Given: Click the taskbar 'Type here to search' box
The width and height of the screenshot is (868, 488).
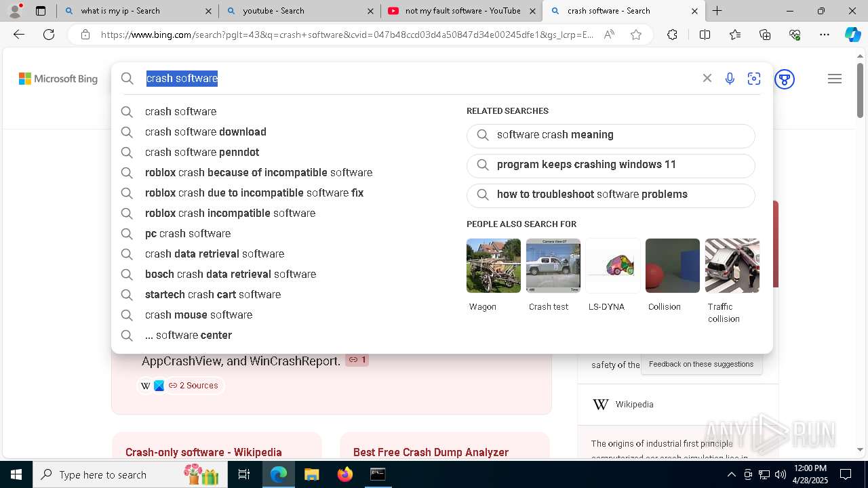Looking at the screenshot, I should click(x=130, y=474).
